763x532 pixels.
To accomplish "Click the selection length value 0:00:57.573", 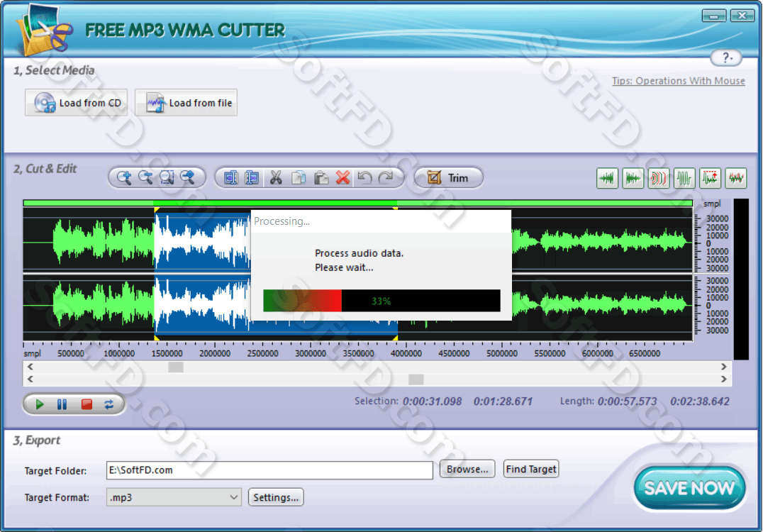I will [628, 401].
